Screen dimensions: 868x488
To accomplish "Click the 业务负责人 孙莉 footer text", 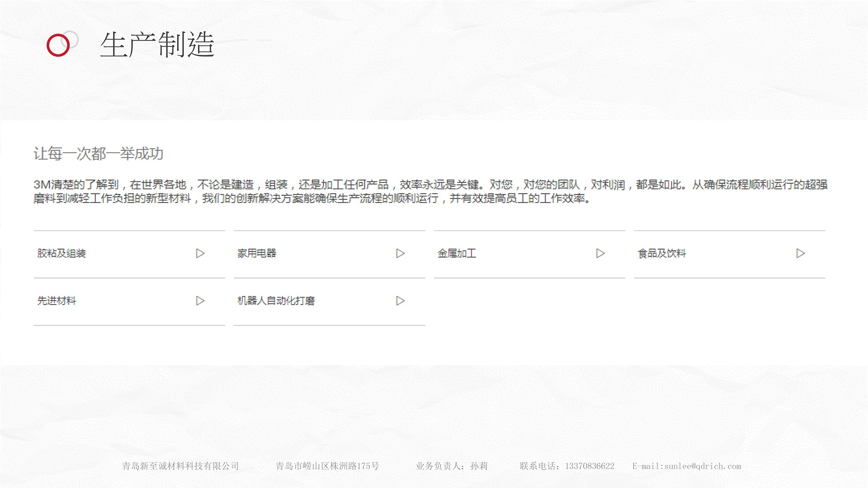I will [452, 466].
